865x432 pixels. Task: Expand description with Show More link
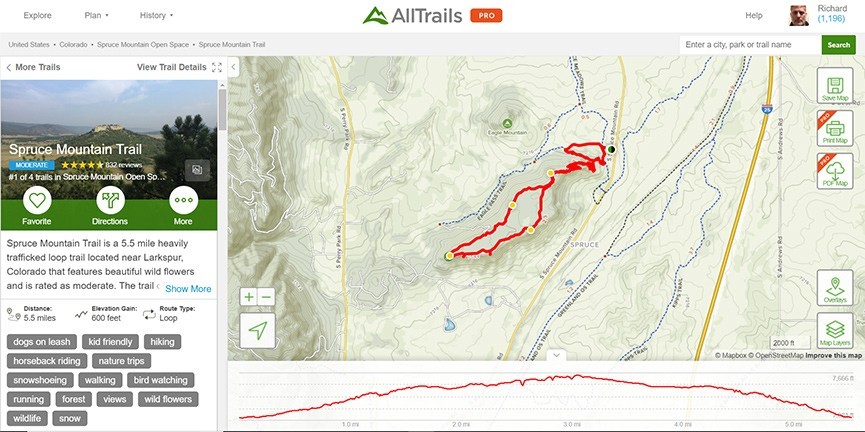[188, 289]
